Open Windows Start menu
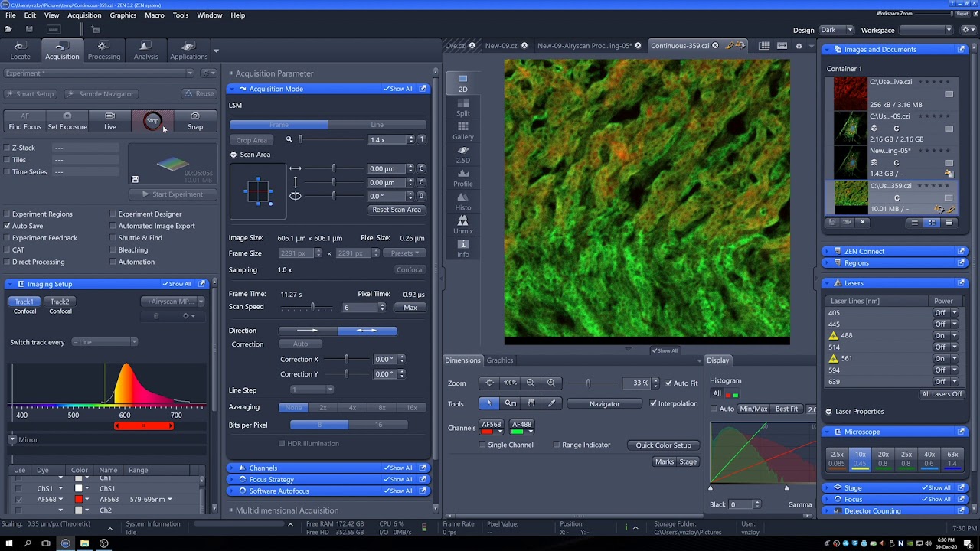The width and height of the screenshot is (980, 551). tap(8, 543)
